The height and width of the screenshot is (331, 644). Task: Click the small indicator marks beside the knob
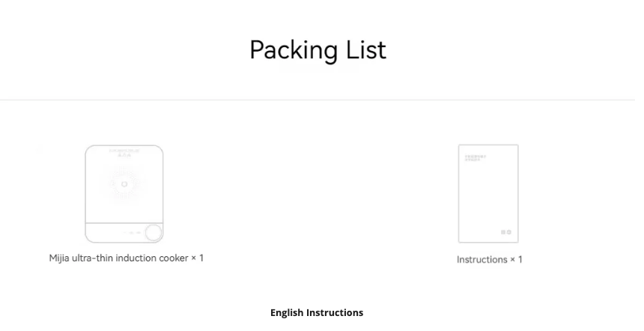(133, 232)
